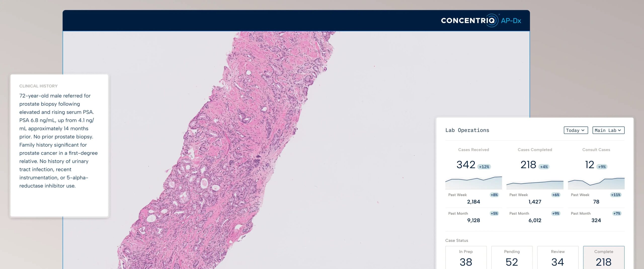
Task: Click the Cases Completed trend sparkline
Action: coord(535,185)
